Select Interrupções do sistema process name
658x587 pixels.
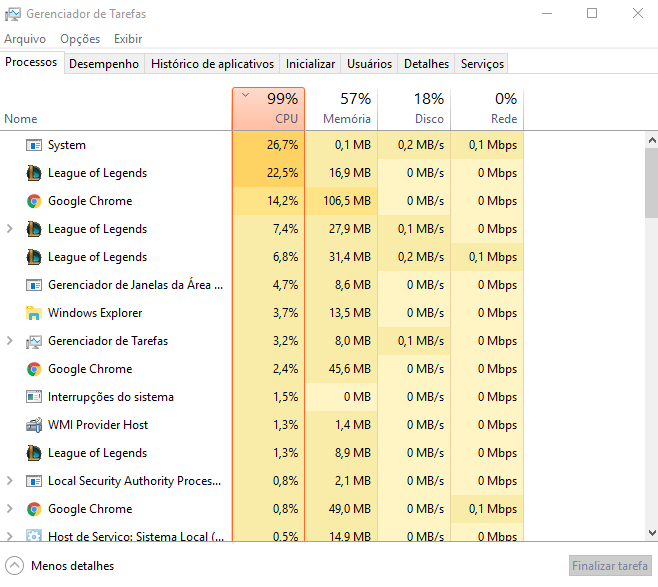111,397
